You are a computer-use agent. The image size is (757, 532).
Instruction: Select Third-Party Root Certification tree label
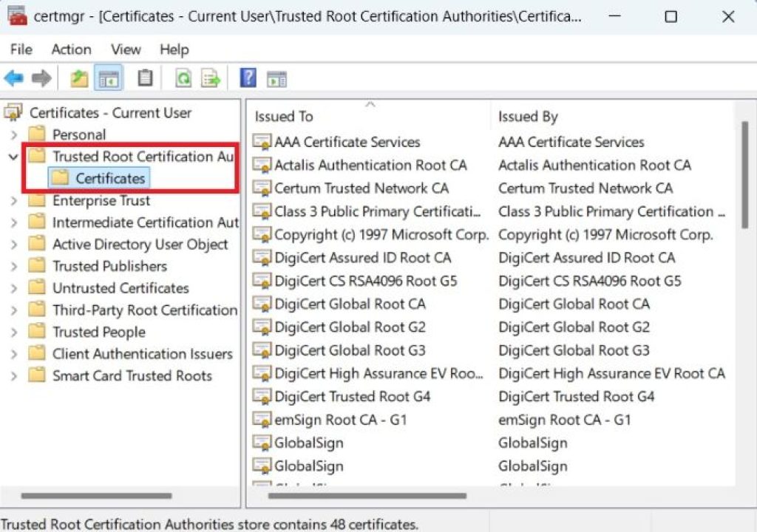coord(145,310)
